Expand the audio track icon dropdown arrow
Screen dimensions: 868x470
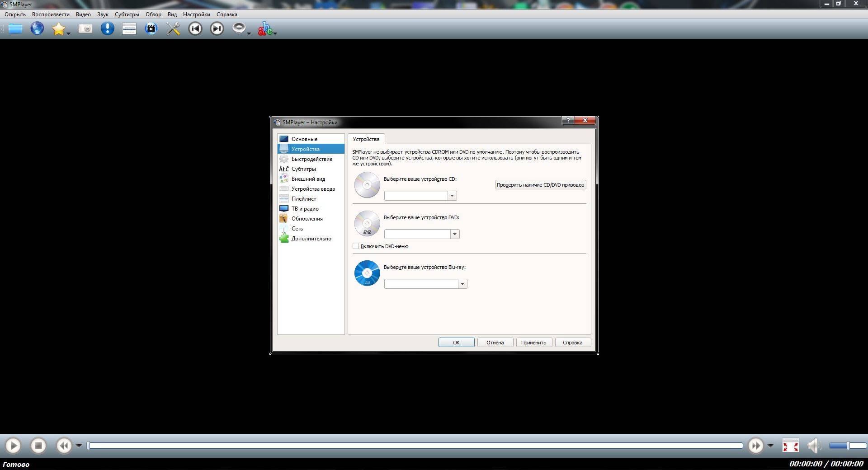pyautogui.click(x=249, y=33)
